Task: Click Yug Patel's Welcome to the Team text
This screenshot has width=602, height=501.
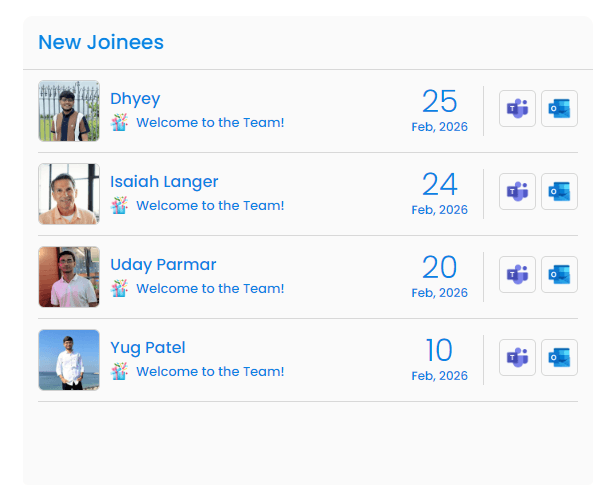Action: [x=210, y=371]
